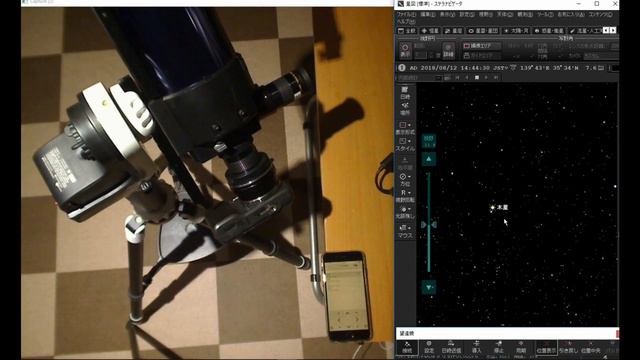Switch to the 星雲・星団 ribbon tab
Viewport: 640px width, 360px height.
pyautogui.click(x=483, y=31)
